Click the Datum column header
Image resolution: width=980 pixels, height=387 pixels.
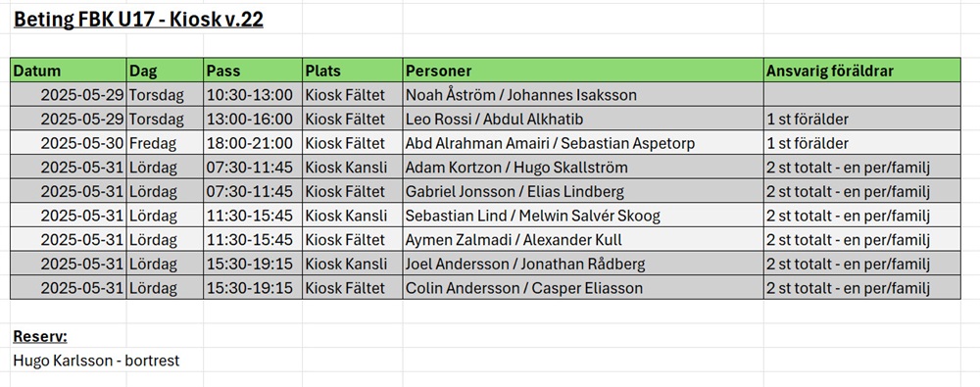tap(69, 70)
